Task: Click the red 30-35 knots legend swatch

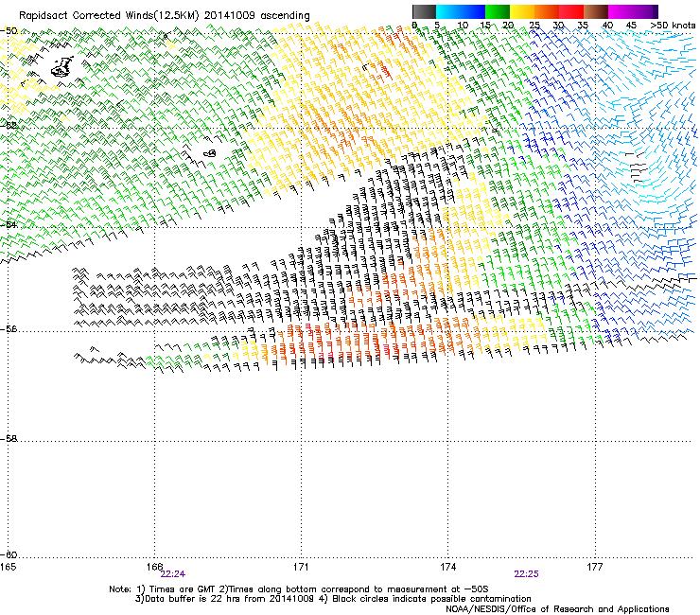Action: [571, 11]
